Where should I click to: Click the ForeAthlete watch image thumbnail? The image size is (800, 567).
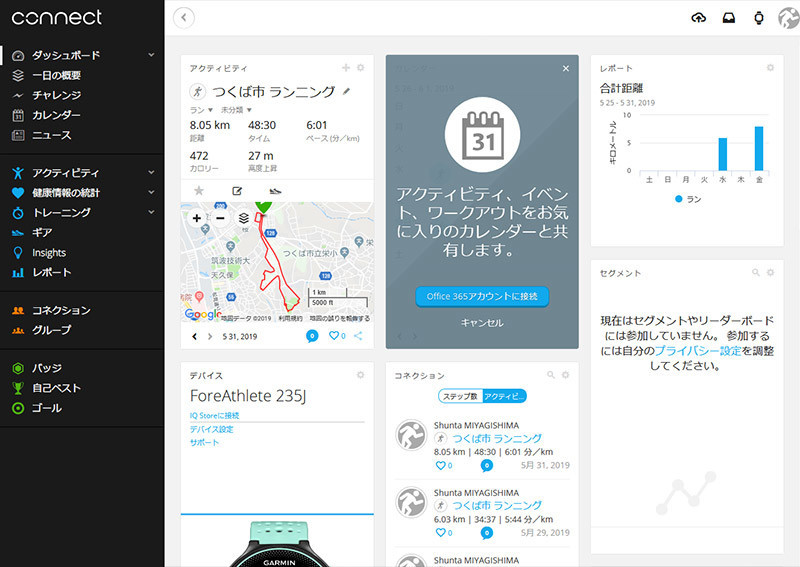278,544
